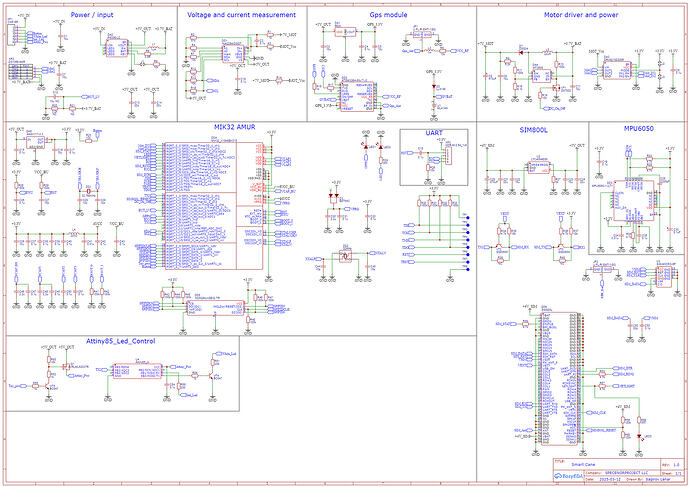The width and height of the screenshot is (690, 487).
Task: Select the "Power / input" section title
Action: (x=92, y=15)
